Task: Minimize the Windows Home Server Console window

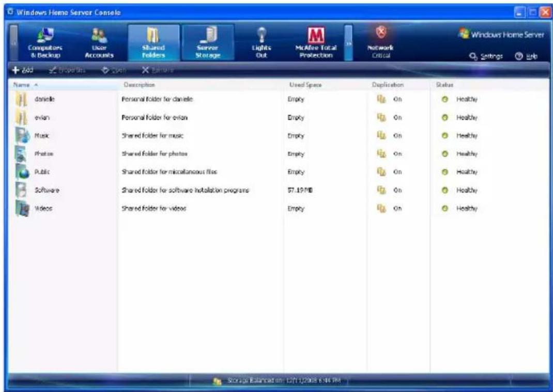Action: (519, 13)
